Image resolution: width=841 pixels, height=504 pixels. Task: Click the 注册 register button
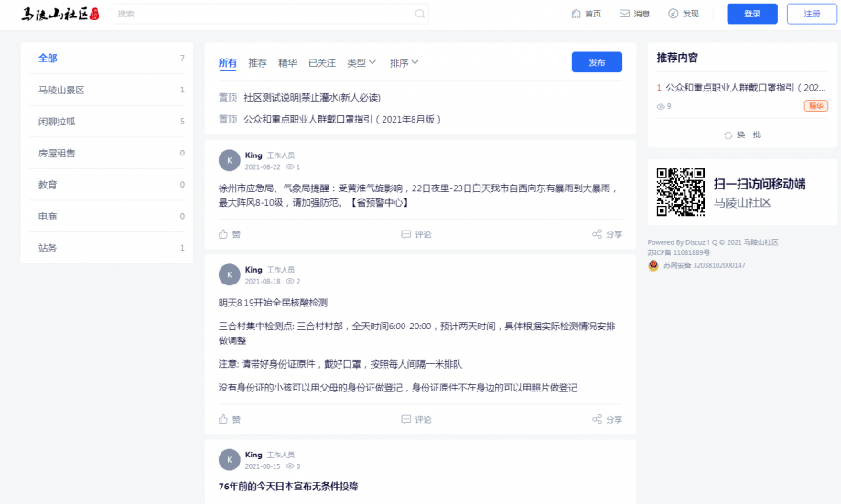click(x=811, y=14)
